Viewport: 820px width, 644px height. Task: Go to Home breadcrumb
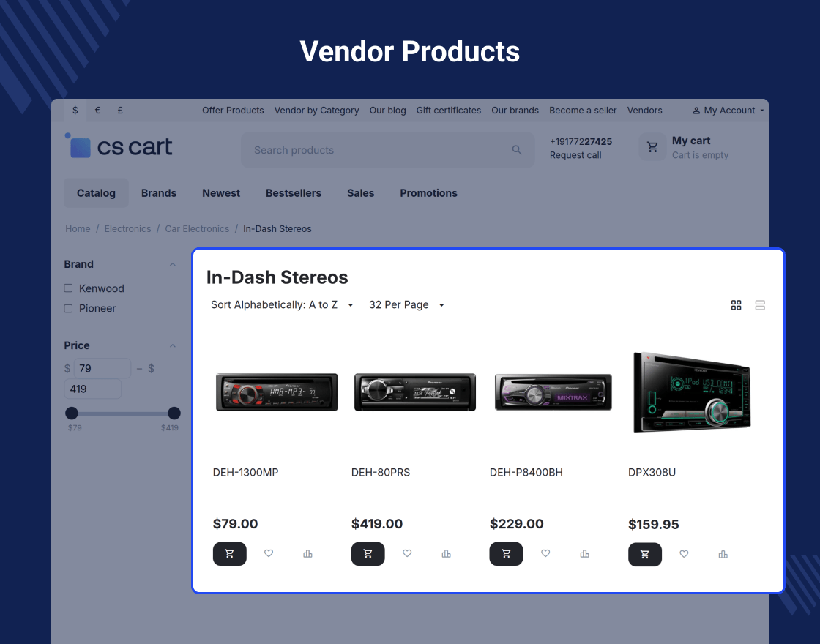coord(78,228)
